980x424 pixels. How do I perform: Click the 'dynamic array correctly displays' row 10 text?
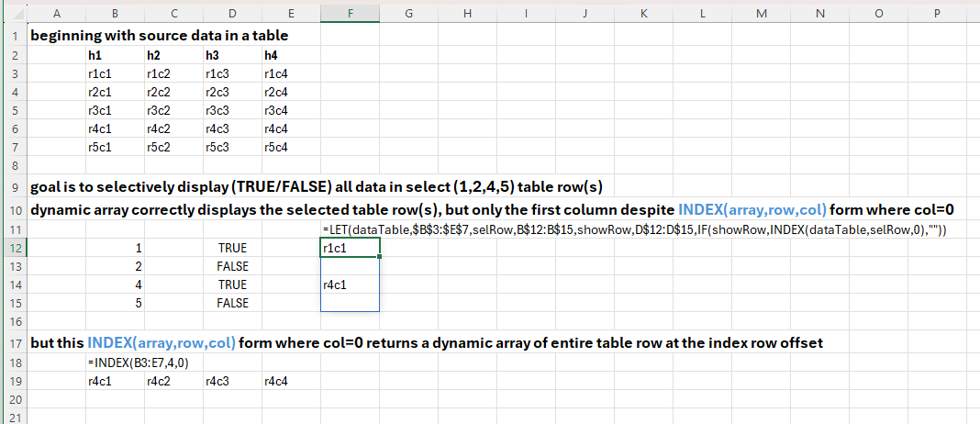[493, 209]
